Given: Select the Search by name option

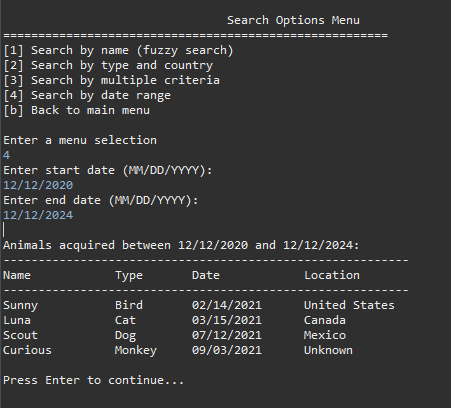Looking at the screenshot, I should click(118, 50).
